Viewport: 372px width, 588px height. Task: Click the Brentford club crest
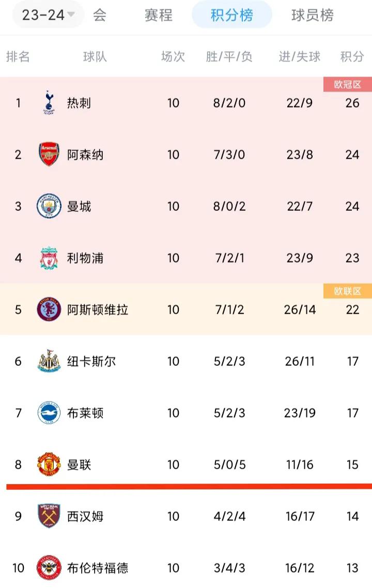49,568
